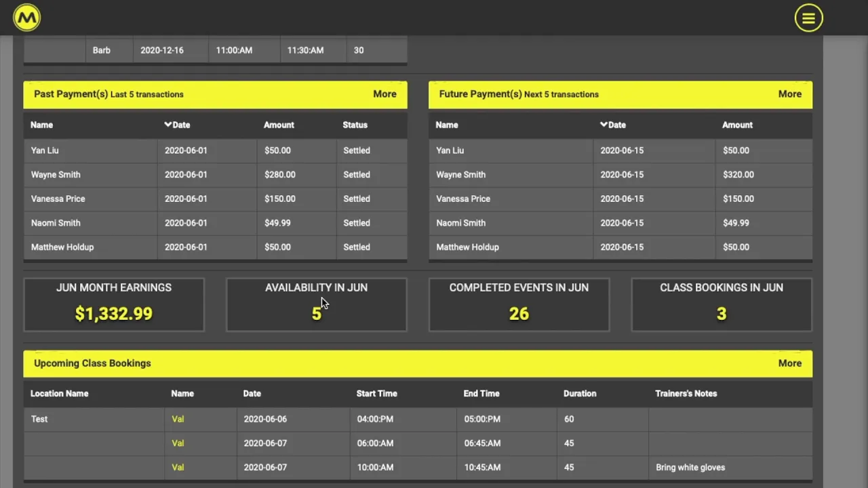
Task: Sort Past Payments by Date arrow
Action: pyautogui.click(x=168, y=125)
